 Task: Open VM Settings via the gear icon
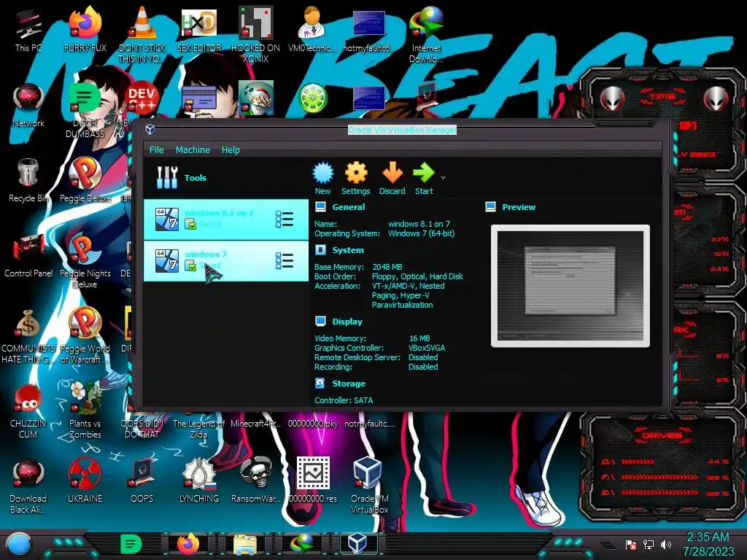click(355, 179)
